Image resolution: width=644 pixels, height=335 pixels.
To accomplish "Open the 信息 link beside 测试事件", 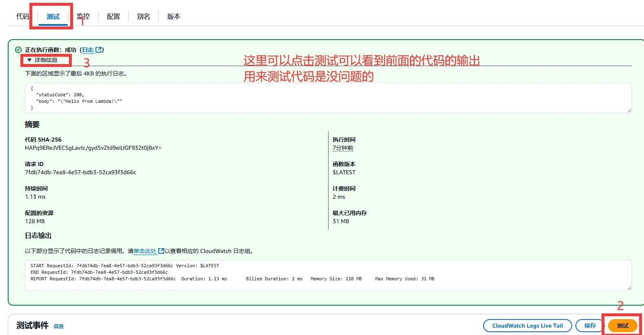I will tap(59, 326).
